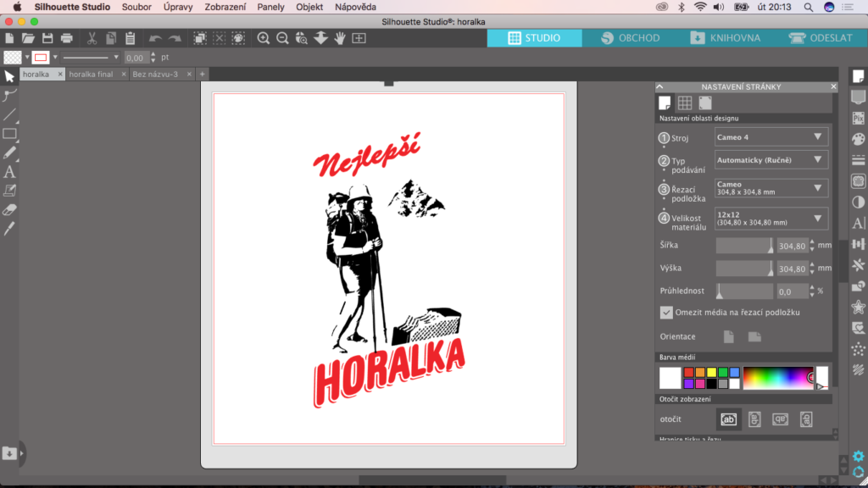
Task: Open the line color dropdown arrow
Action: point(55,57)
